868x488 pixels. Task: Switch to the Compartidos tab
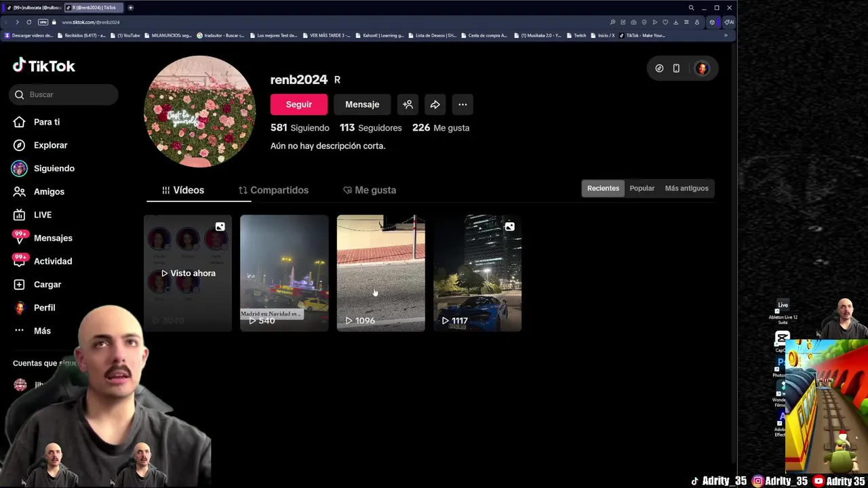click(x=273, y=190)
